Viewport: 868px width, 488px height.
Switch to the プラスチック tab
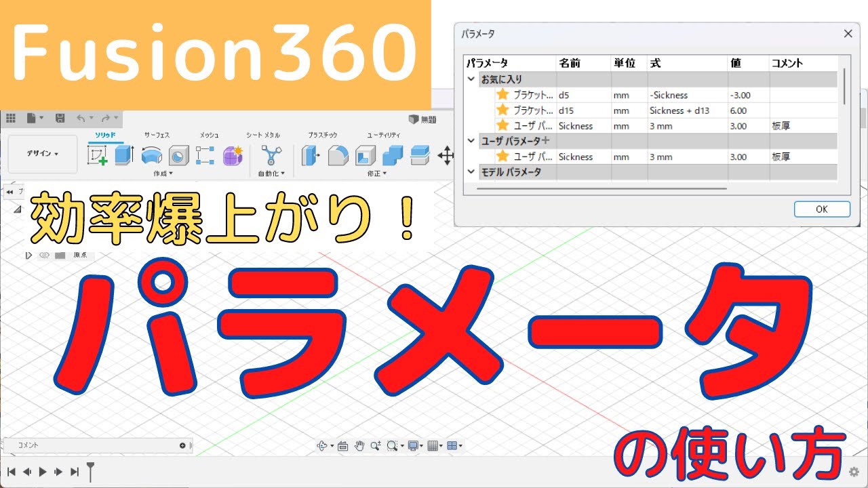coord(322,136)
